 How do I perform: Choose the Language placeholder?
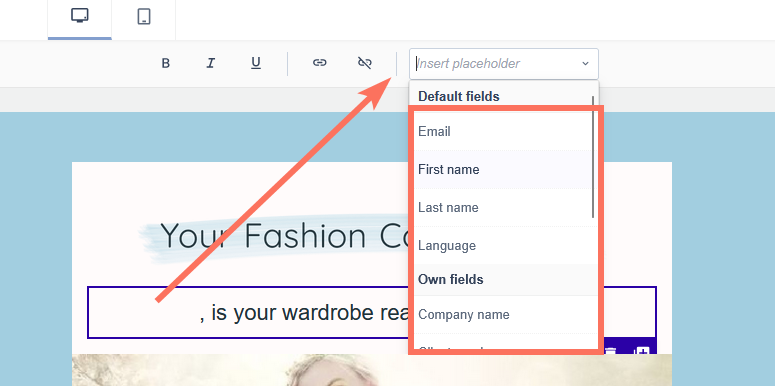pos(503,246)
